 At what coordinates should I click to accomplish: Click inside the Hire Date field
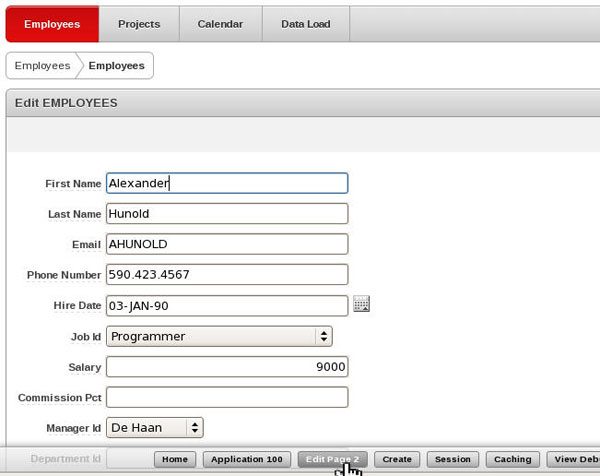point(227,305)
